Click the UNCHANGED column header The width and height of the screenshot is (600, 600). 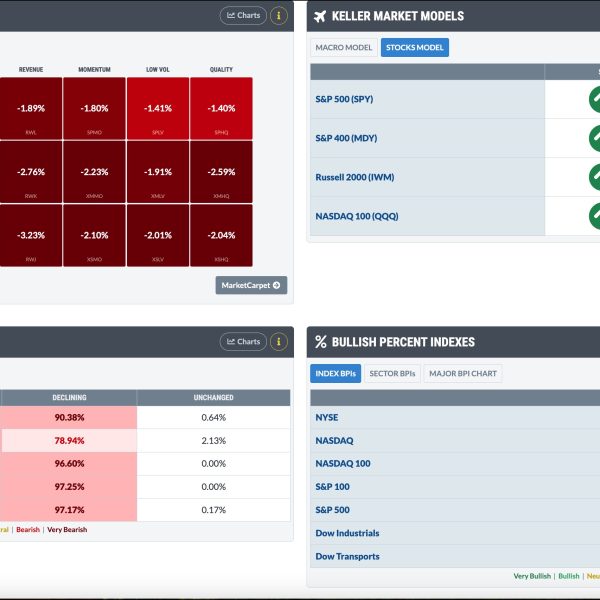214,398
